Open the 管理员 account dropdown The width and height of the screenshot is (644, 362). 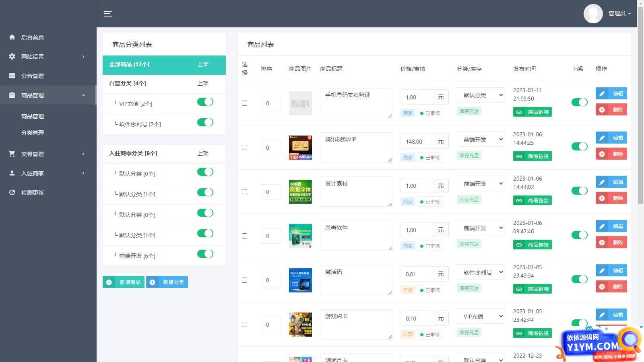coord(619,14)
